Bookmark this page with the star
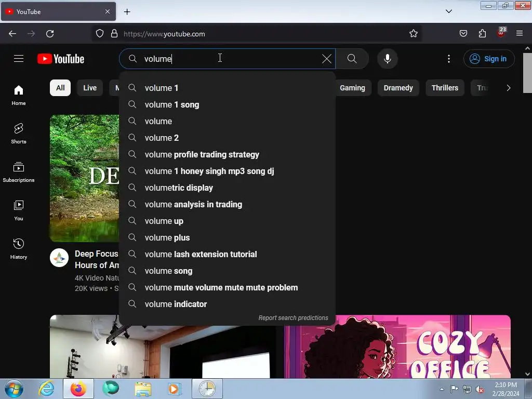The image size is (532, 399). point(413,34)
